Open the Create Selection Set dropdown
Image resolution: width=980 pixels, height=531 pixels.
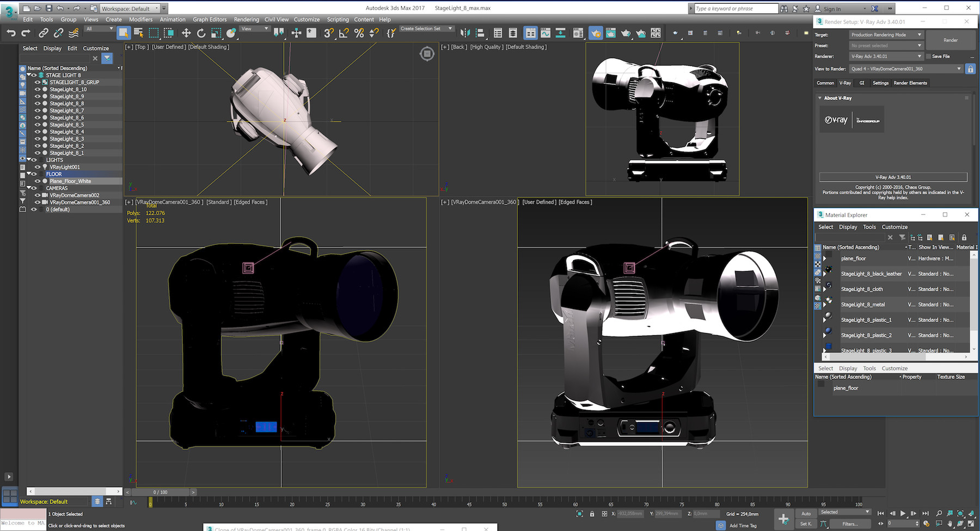449,28
